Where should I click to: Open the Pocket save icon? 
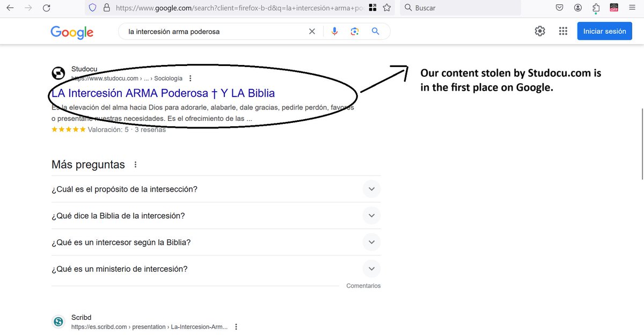coord(559,8)
